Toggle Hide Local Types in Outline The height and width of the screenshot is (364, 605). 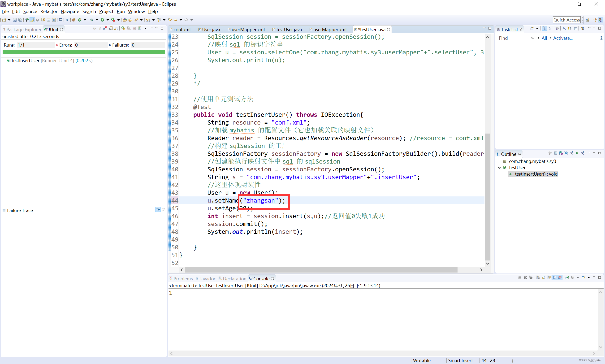tap(583, 153)
